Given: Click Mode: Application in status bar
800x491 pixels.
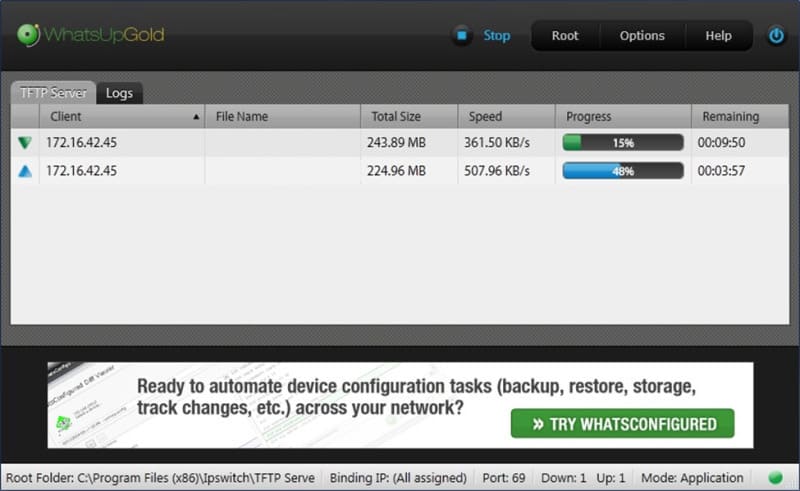Looking at the screenshot, I should point(692,478).
